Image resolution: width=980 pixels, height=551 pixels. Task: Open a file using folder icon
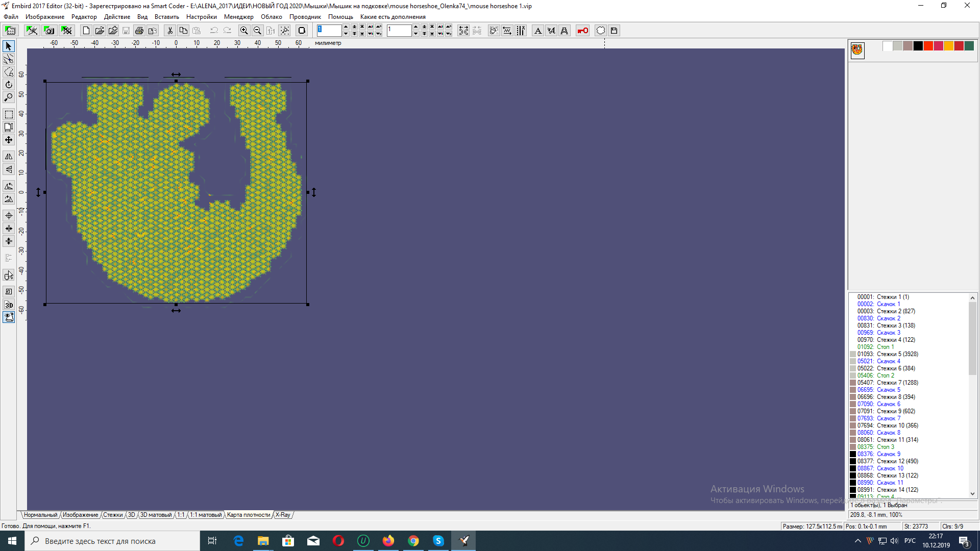(100, 31)
